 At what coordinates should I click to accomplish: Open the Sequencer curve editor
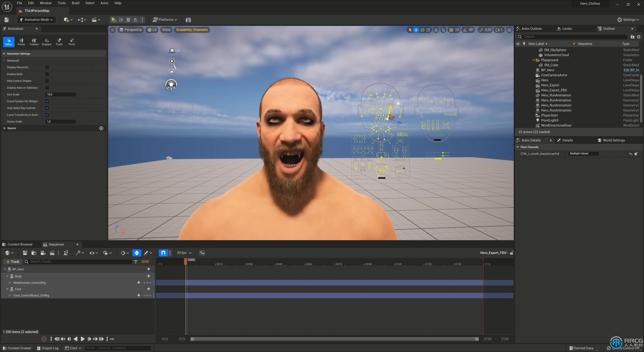[202, 253]
